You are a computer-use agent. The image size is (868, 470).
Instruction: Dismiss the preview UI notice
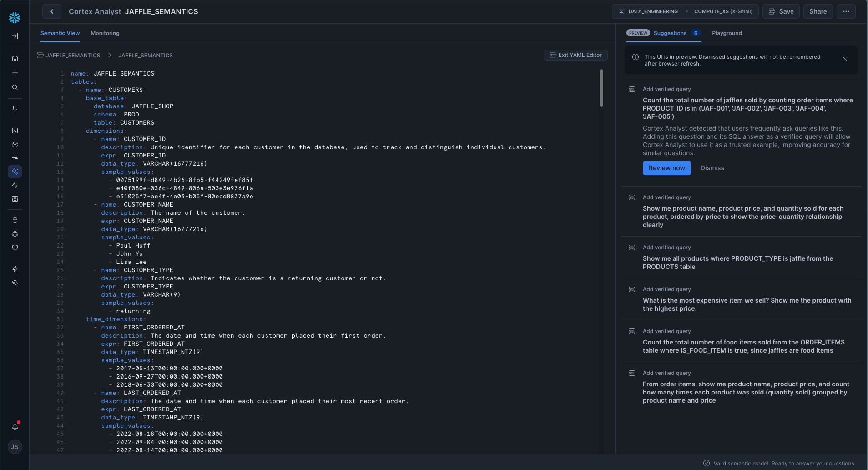pyautogui.click(x=845, y=59)
